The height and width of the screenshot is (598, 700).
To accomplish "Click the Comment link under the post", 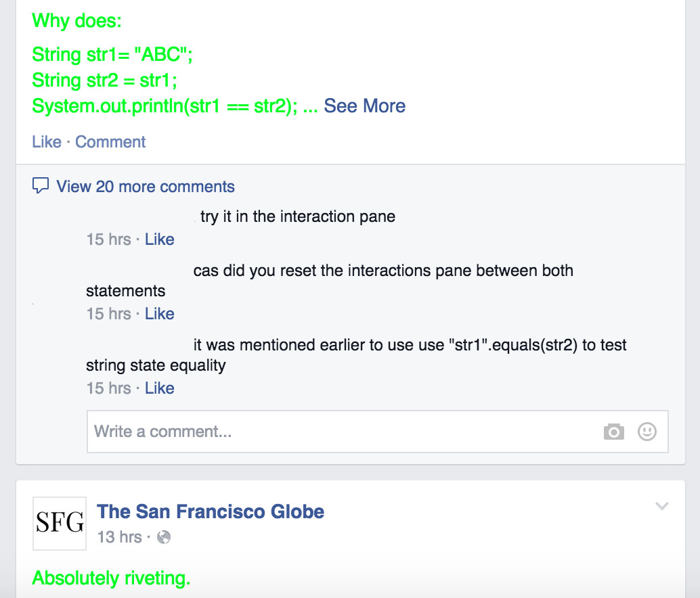I will [x=110, y=142].
